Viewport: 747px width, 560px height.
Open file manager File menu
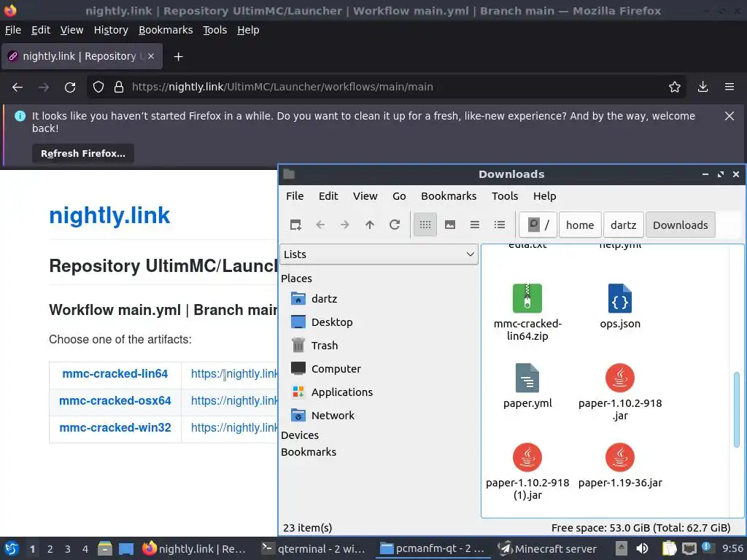pos(295,196)
